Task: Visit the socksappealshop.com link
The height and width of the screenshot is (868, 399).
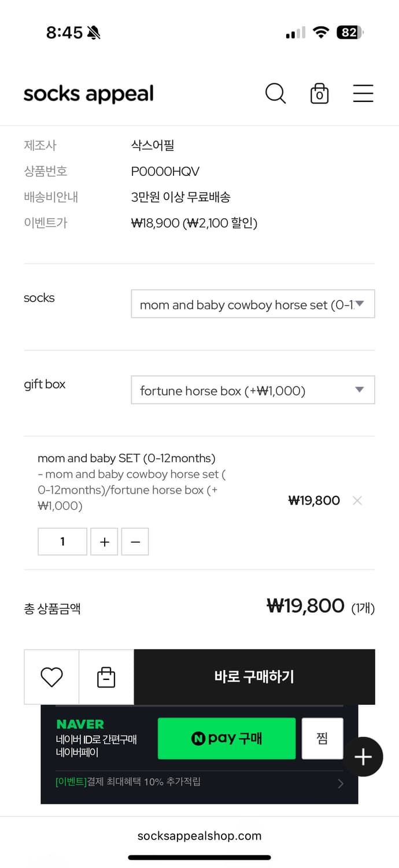Action: click(199, 836)
